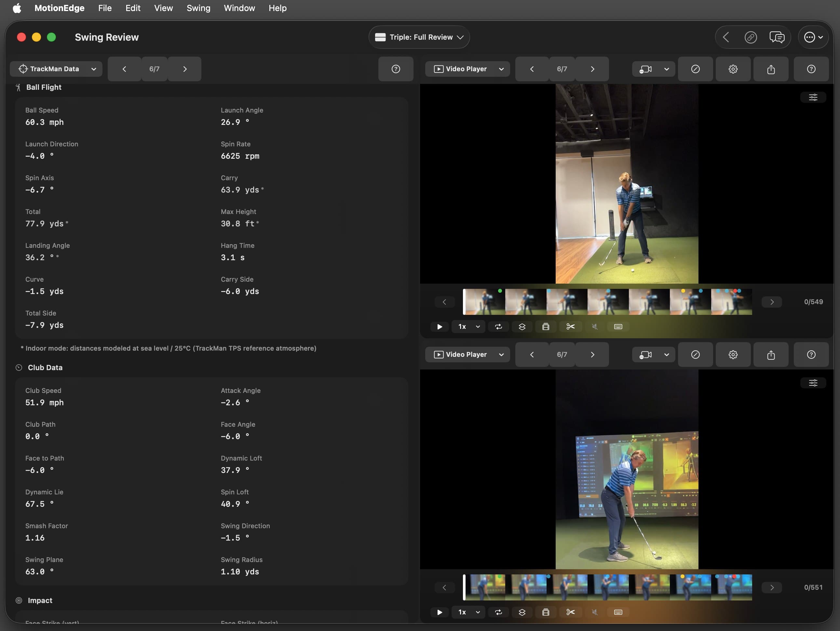Toggle loop in top video player
The width and height of the screenshot is (840, 631).
[498, 327]
